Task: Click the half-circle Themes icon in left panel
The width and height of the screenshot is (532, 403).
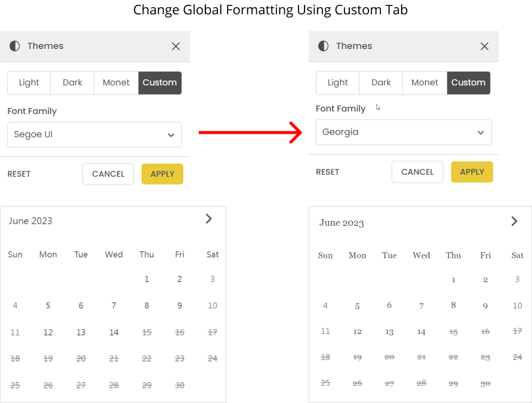Action: coord(15,46)
